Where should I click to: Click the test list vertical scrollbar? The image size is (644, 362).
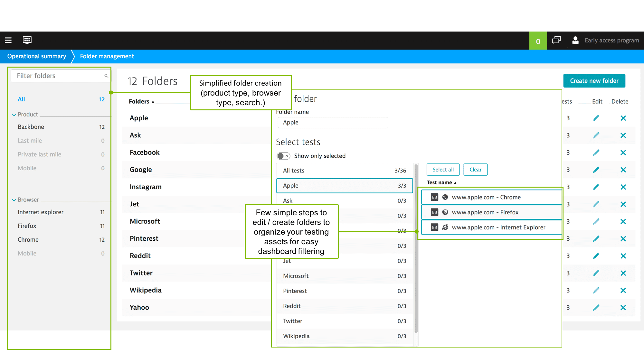416,248
